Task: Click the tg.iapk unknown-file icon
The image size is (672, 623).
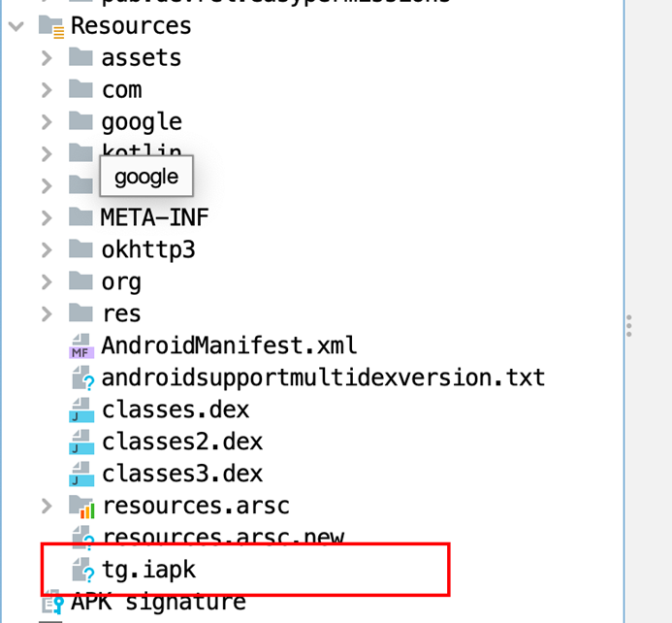Action: point(81,570)
